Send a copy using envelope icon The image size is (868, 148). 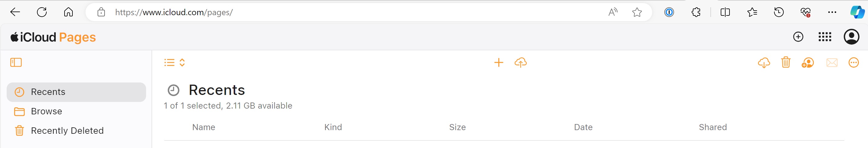tap(832, 62)
